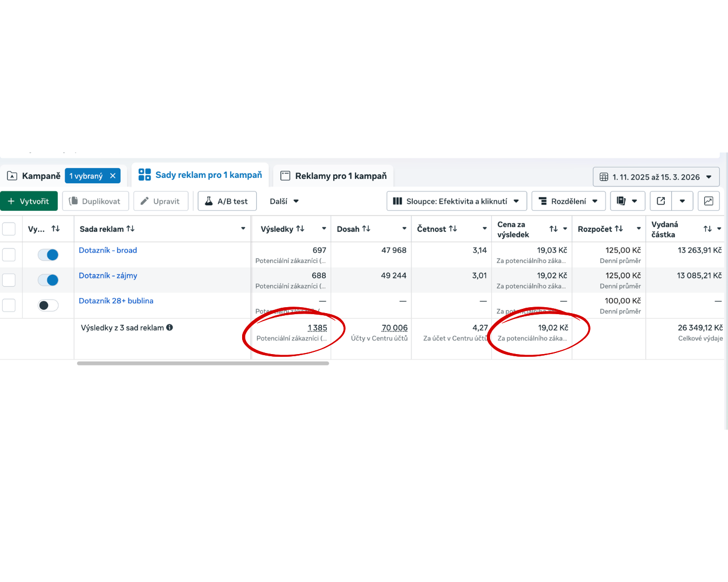Select all rows with the header checkbox
Screen dimensions: 728x582
(9, 229)
